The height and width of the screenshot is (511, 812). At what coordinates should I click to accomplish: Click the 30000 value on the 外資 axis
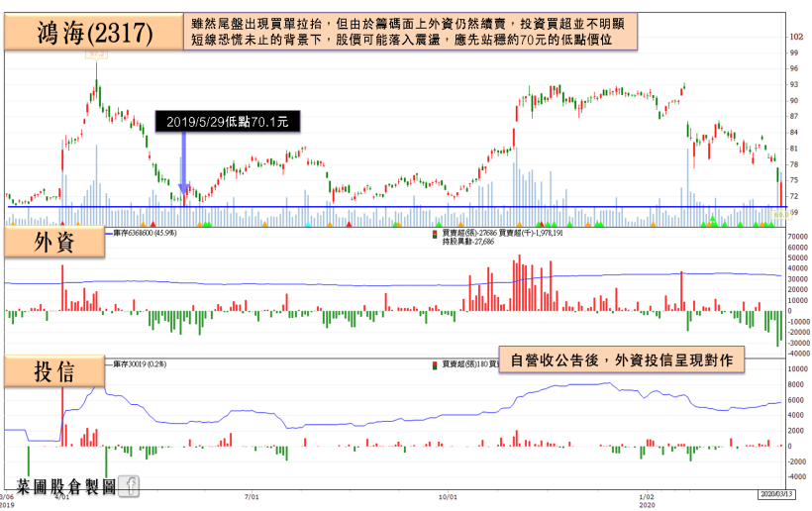797,279
